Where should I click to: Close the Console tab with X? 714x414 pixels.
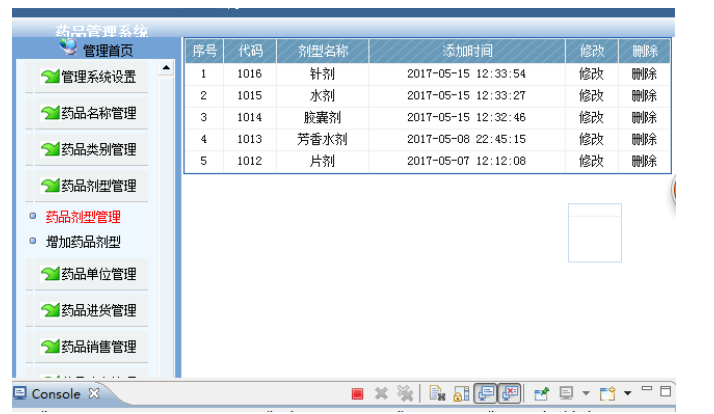(94, 393)
